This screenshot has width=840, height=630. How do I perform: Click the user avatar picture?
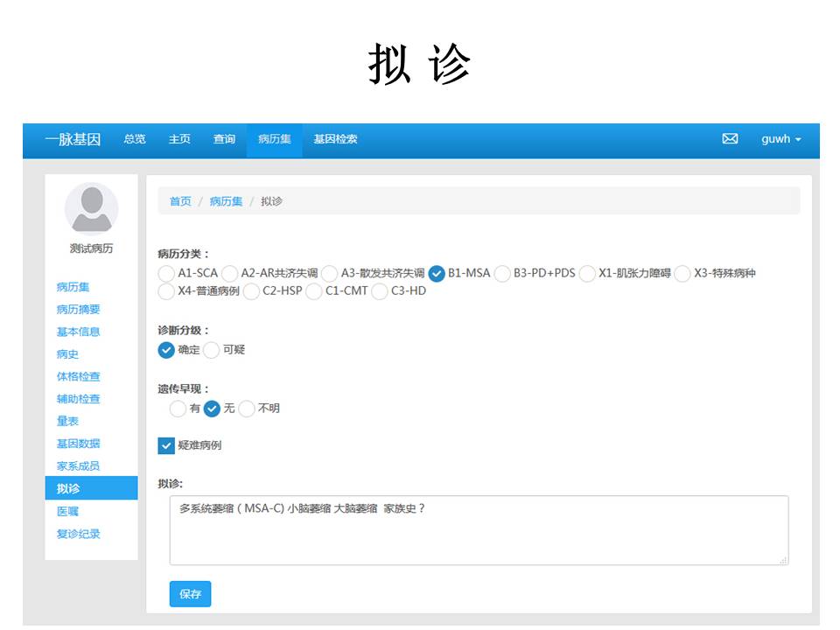tap(92, 209)
